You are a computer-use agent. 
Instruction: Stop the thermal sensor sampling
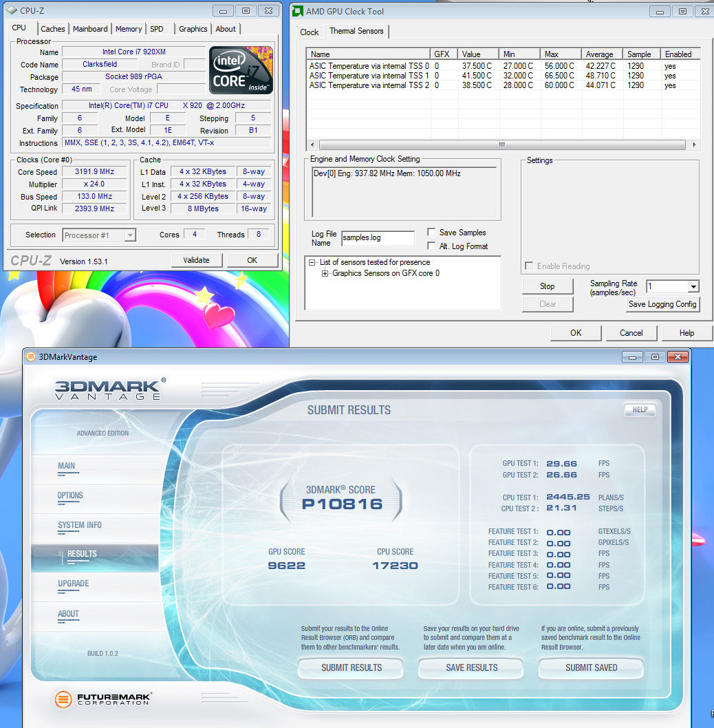pos(548,286)
